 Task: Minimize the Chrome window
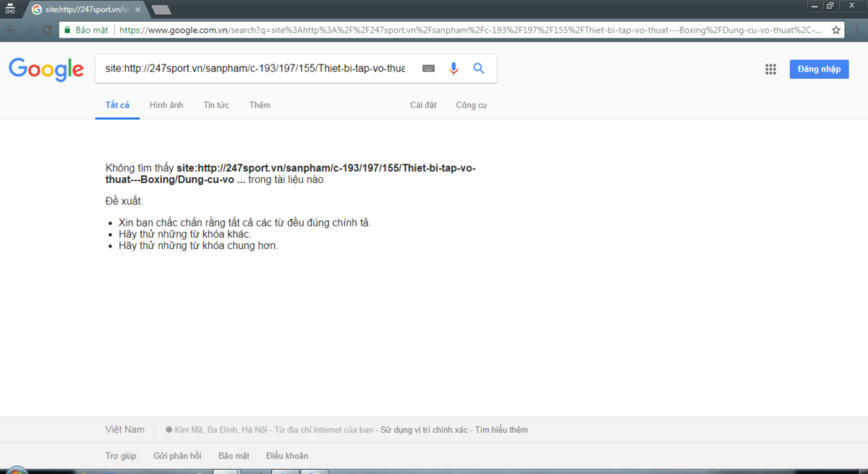coord(814,6)
